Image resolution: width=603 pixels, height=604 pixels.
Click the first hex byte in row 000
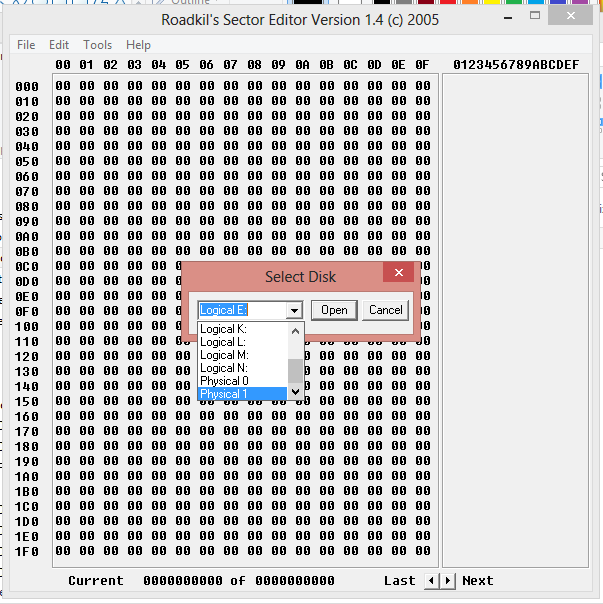(63, 86)
